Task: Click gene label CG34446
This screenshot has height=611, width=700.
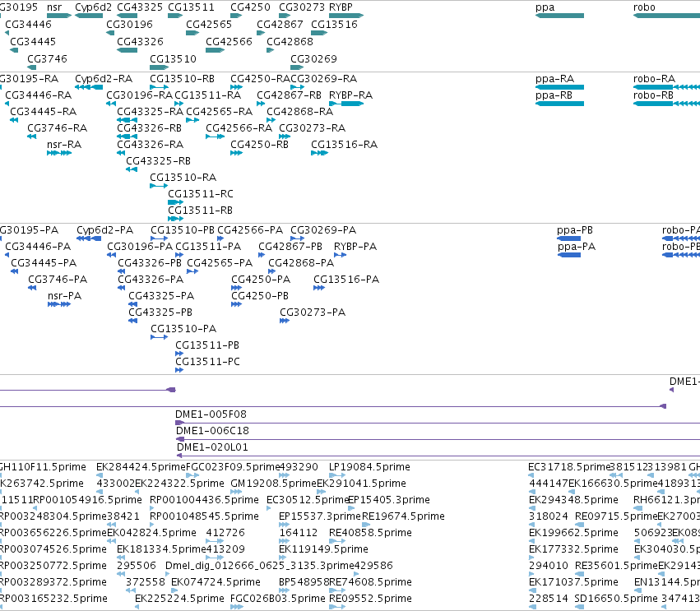Action: (x=28, y=24)
